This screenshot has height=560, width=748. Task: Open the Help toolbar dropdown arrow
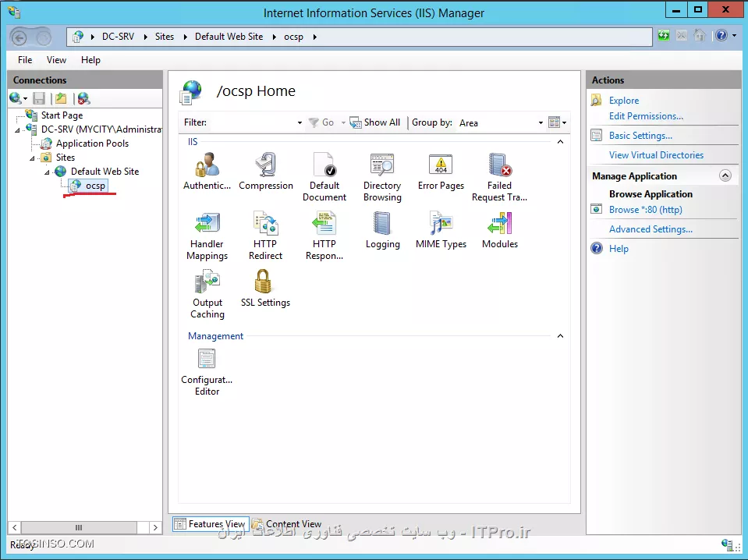734,35
